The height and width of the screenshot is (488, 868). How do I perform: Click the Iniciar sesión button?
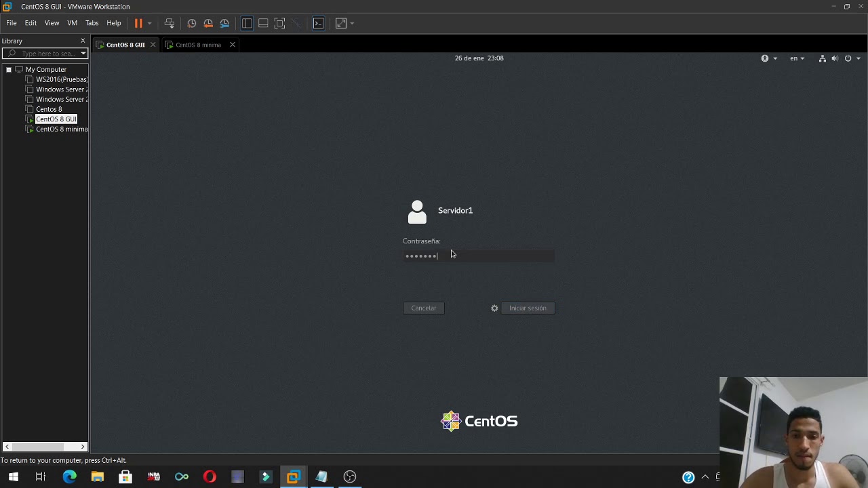[x=528, y=308]
